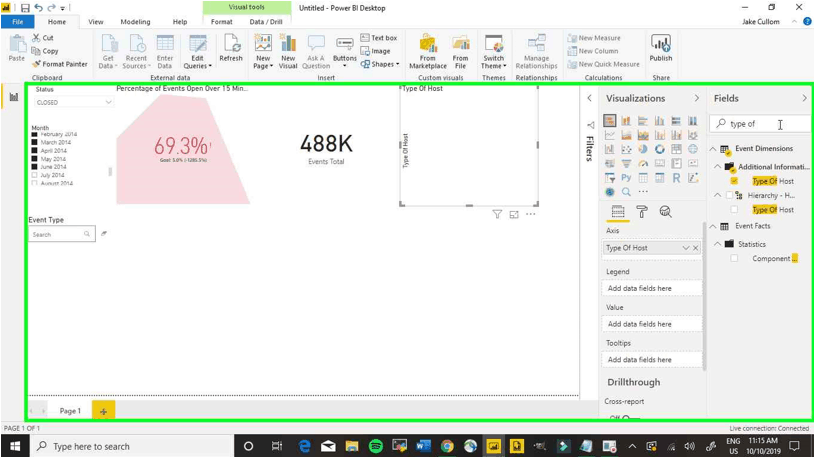Screen dimensions: 816x458
Task: Click the Publish button
Action: pyautogui.click(x=661, y=48)
